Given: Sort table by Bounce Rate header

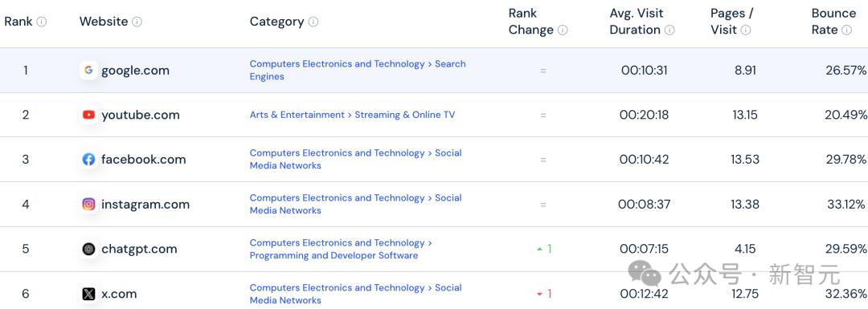Looking at the screenshot, I should pos(833,22).
